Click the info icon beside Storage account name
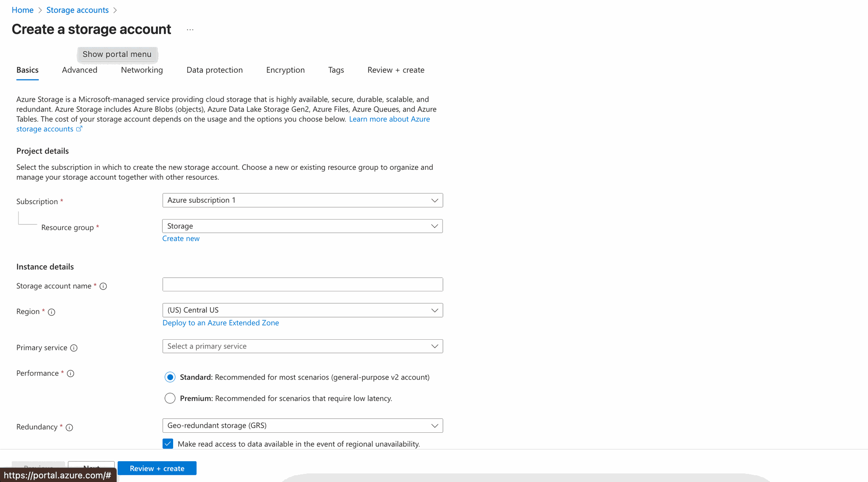868x482 pixels. coord(103,286)
